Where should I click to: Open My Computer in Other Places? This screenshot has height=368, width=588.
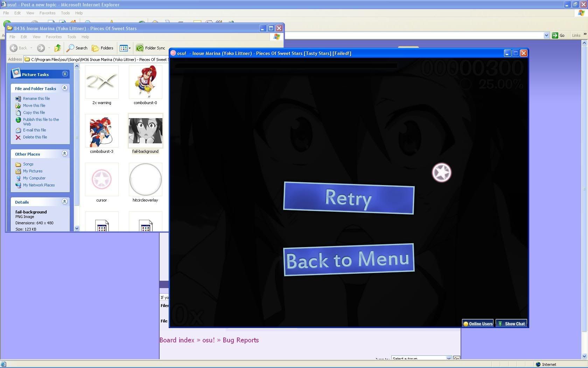tap(34, 178)
